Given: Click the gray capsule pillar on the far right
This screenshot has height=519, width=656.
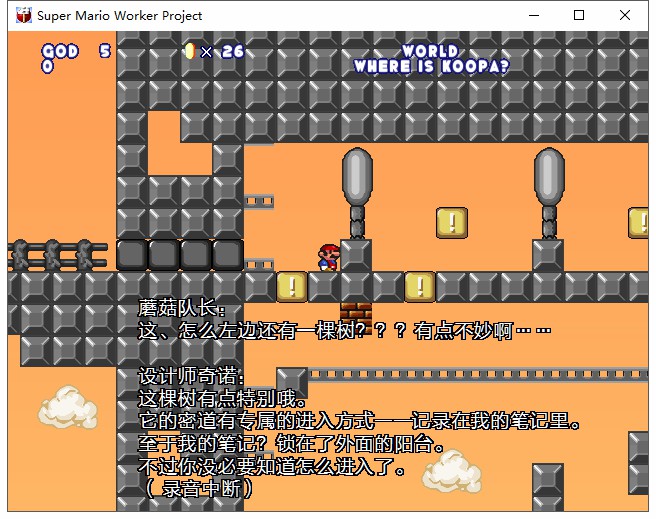Looking at the screenshot, I should (548, 193).
